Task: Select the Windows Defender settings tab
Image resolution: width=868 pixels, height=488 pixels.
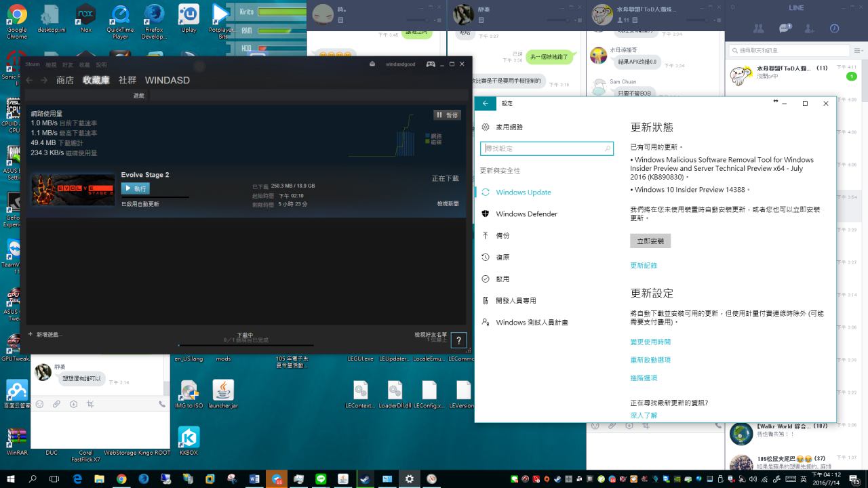Action: pos(526,214)
